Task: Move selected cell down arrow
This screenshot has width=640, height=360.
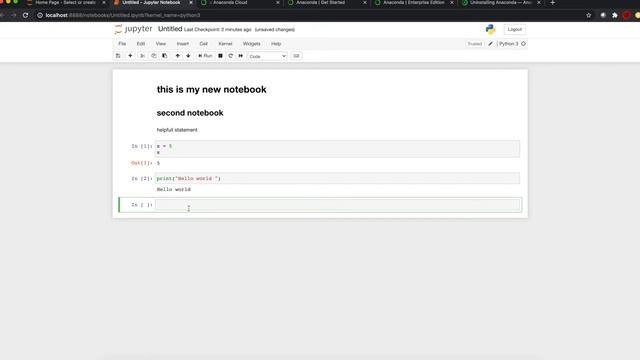Action: [x=188, y=56]
